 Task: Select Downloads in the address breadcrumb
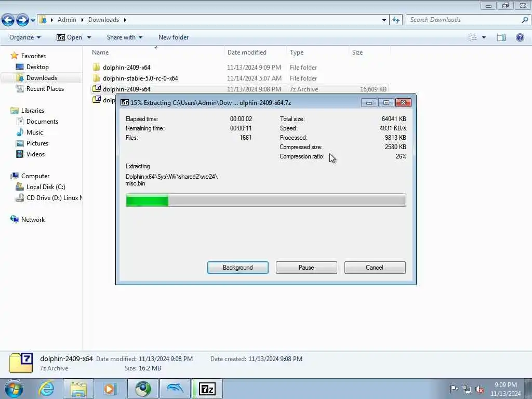click(x=103, y=20)
